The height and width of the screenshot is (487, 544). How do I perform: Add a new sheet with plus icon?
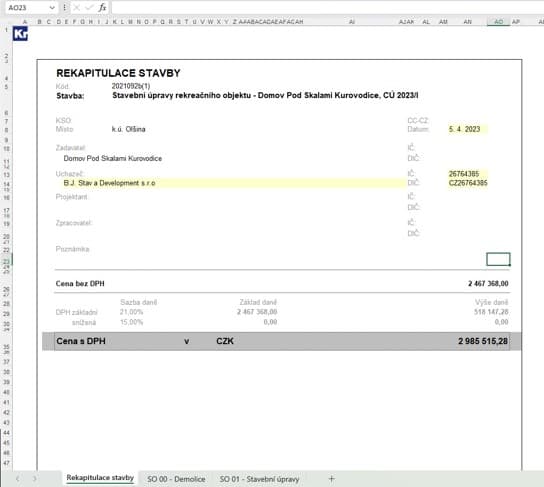coord(331,479)
